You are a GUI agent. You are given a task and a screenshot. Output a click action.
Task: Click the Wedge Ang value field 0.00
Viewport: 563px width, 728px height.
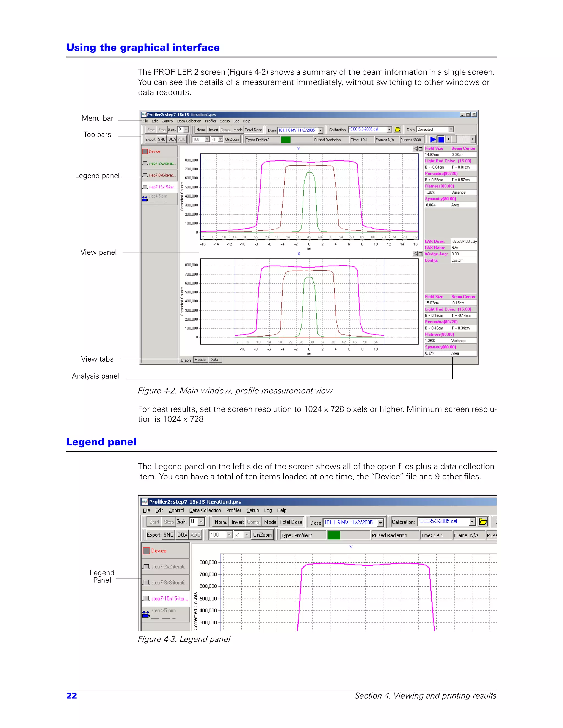[x=463, y=254]
